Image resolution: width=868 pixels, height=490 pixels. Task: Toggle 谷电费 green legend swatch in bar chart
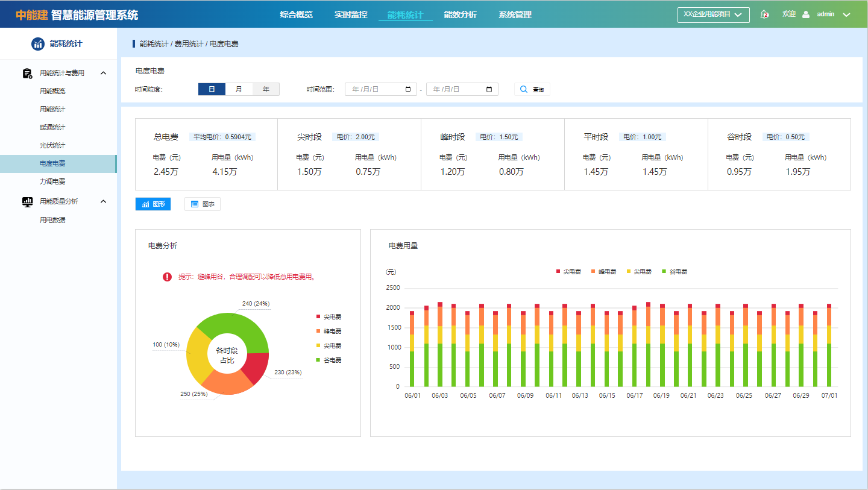tap(664, 272)
